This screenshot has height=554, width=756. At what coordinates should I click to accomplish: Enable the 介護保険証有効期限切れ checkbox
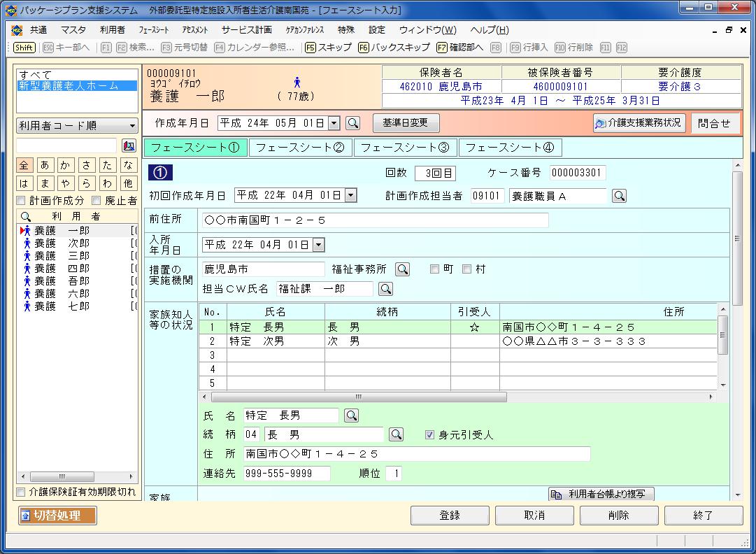[x=21, y=492]
